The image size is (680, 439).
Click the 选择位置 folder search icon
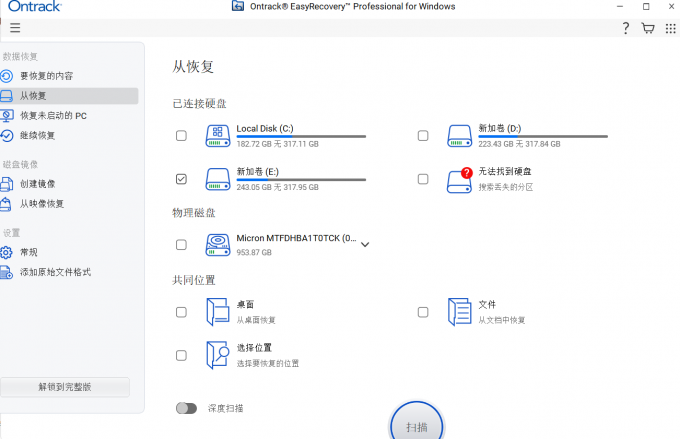[218, 355]
